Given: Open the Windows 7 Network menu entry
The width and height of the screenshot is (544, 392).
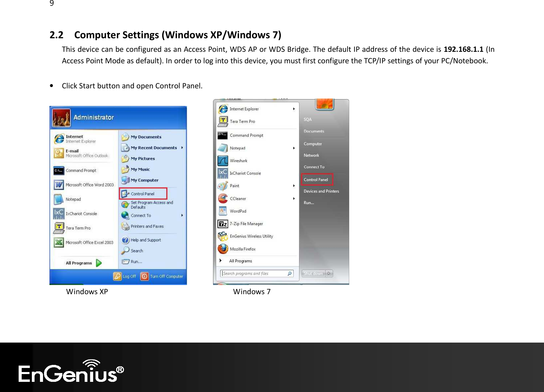Looking at the screenshot, I should point(311,155).
